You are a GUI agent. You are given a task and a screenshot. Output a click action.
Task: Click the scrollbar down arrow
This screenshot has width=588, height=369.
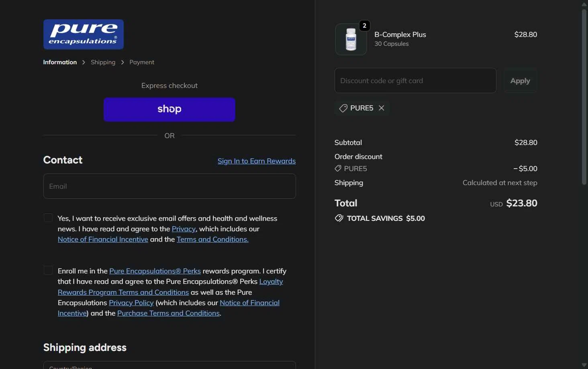click(584, 365)
